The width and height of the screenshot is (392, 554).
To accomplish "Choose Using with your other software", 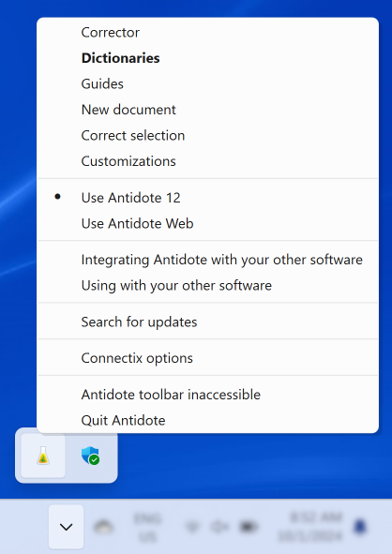I will pyautogui.click(x=208, y=286).
